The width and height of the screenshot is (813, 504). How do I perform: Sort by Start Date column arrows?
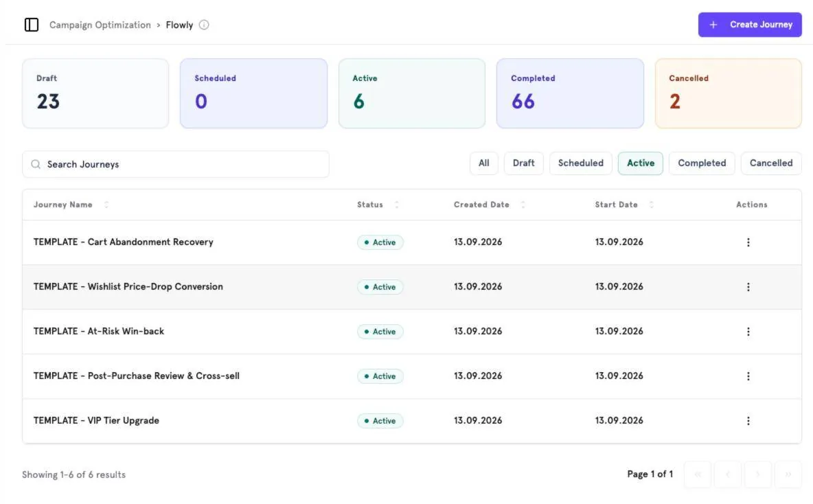point(651,205)
